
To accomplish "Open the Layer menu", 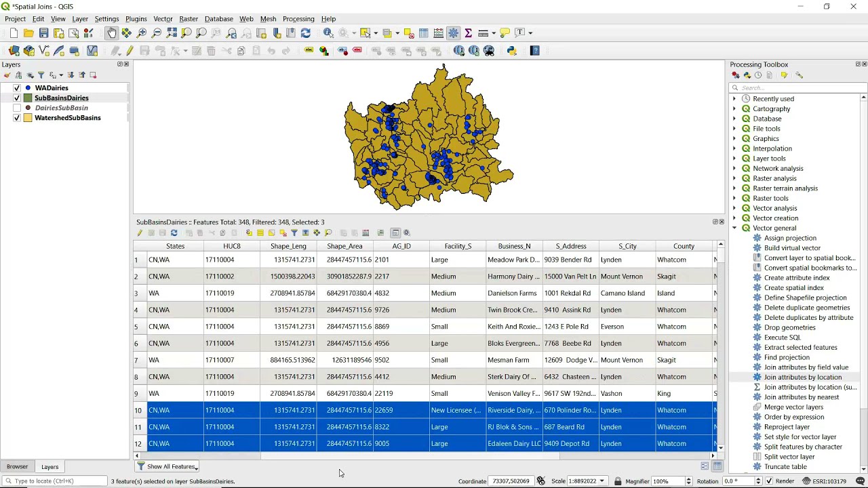I will pyautogui.click(x=80, y=19).
